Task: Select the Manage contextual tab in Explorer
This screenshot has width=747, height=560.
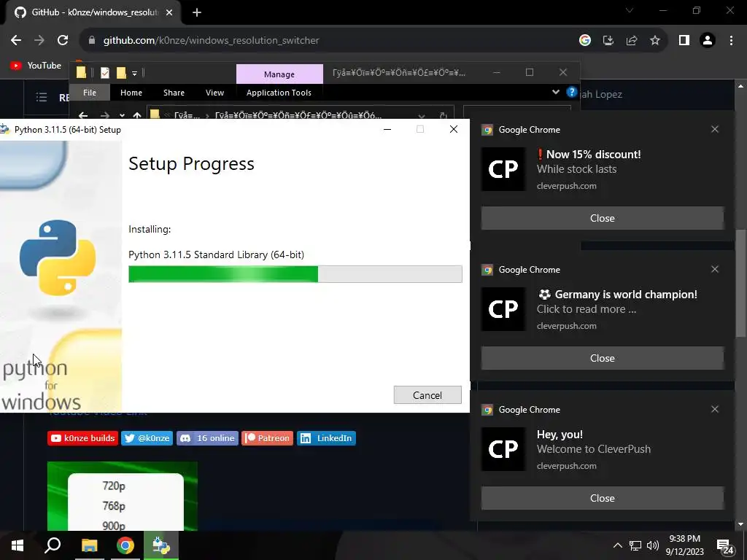Action: coord(279,74)
